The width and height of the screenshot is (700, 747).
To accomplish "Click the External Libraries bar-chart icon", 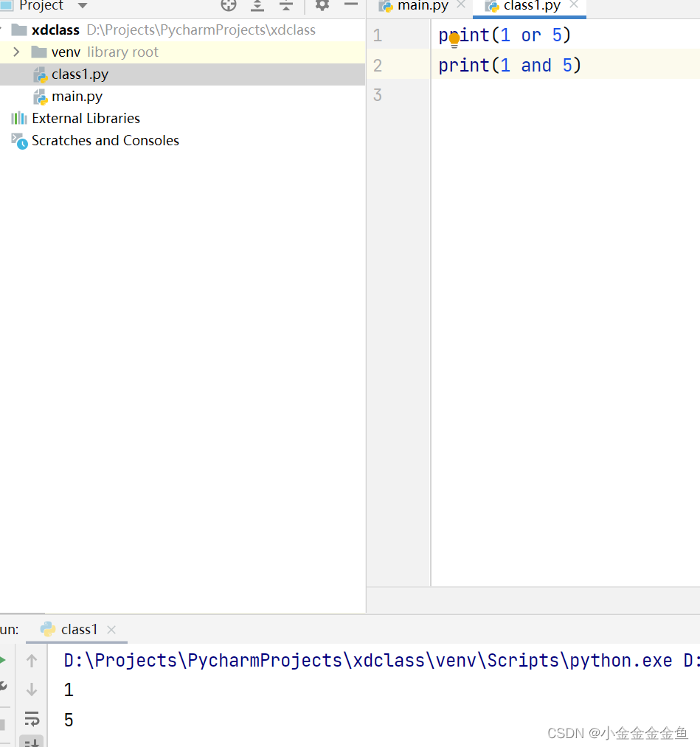I will (19, 118).
